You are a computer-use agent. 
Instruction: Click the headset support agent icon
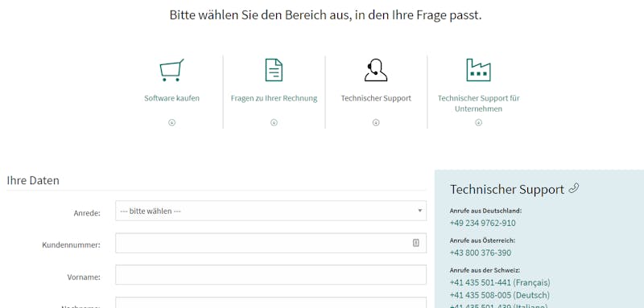376,70
